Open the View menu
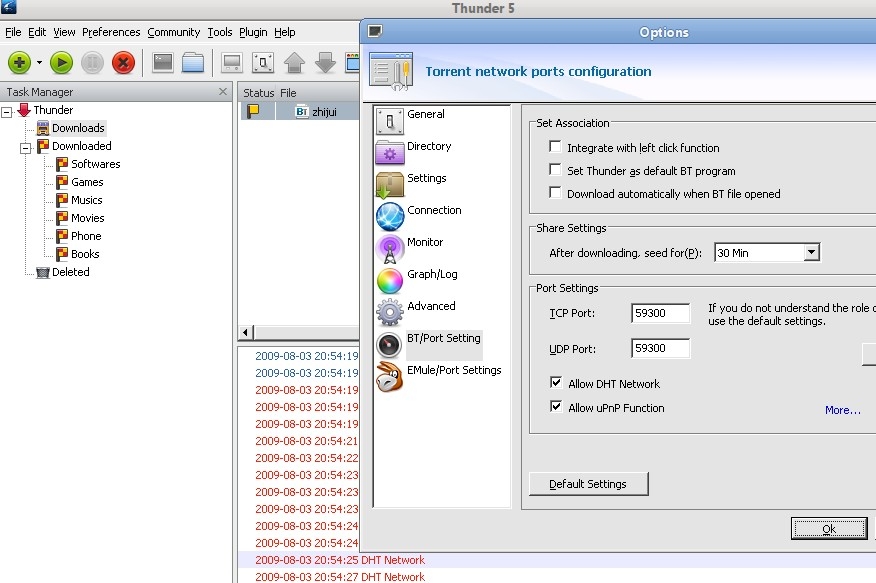This screenshot has width=876, height=583. coord(64,32)
